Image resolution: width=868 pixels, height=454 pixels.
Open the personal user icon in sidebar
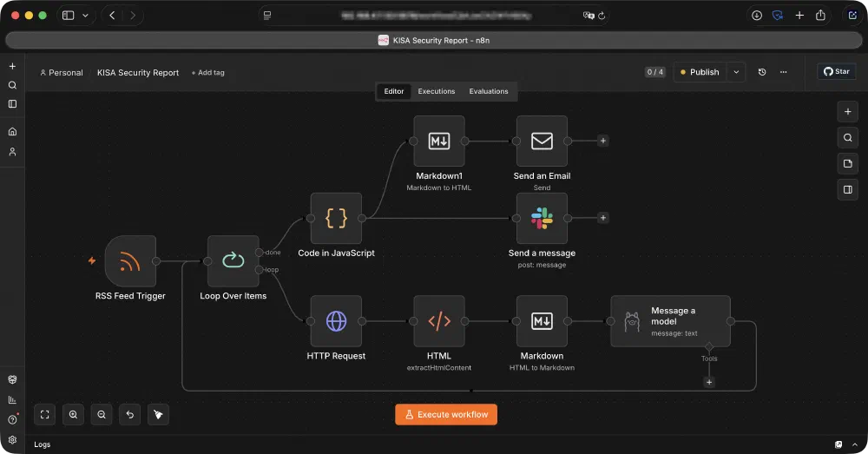(12, 152)
